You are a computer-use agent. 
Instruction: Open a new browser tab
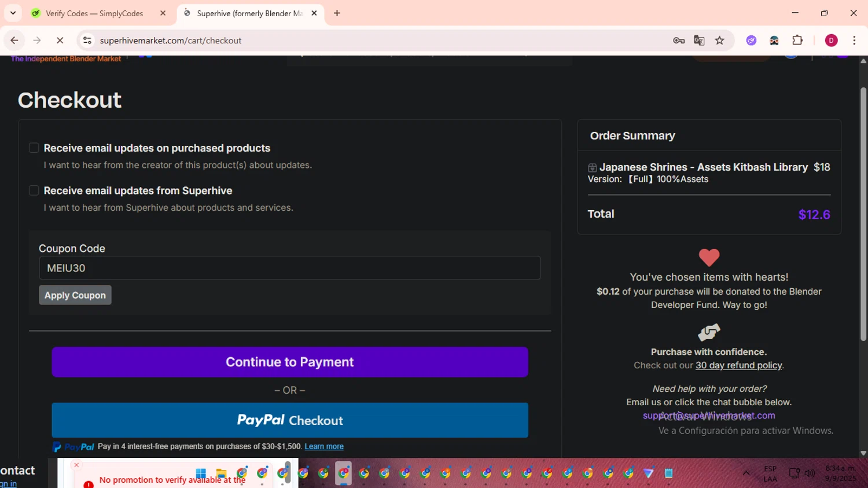[337, 13]
